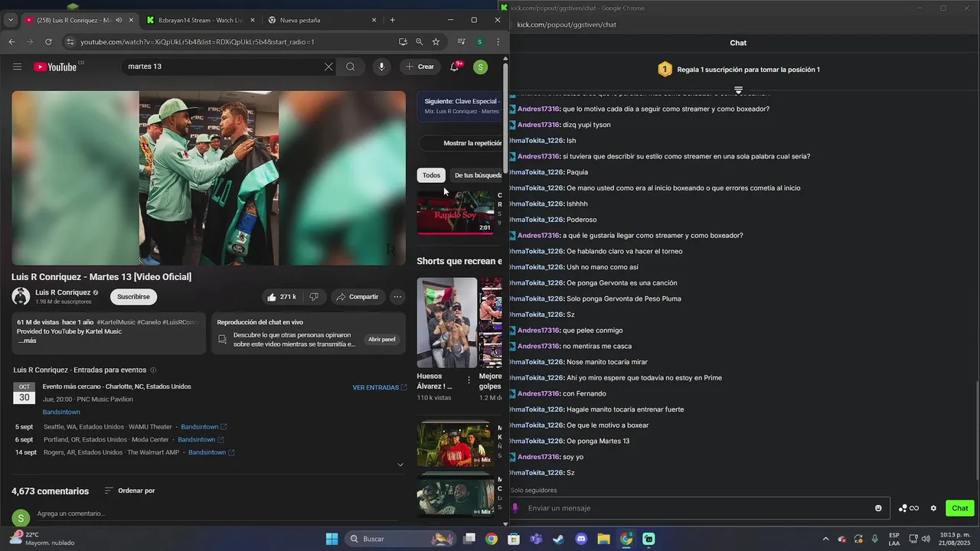This screenshot has width=980, height=551.
Task: Bookmark this page with the star icon
Action: (x=436, y=42)
